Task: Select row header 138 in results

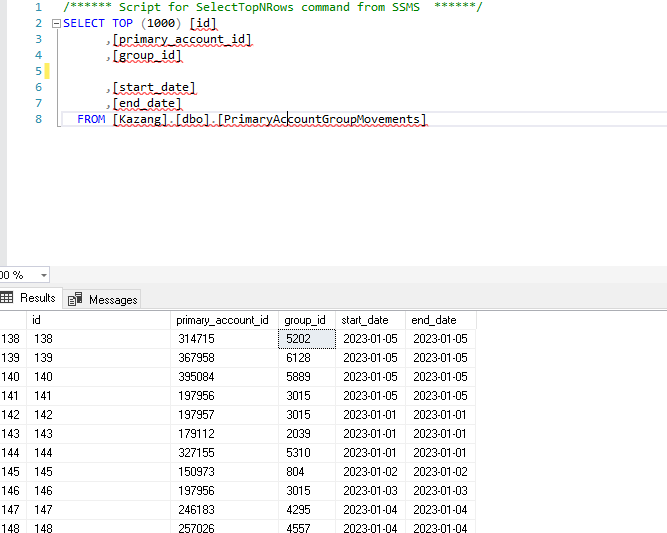Action: point(12,339)
